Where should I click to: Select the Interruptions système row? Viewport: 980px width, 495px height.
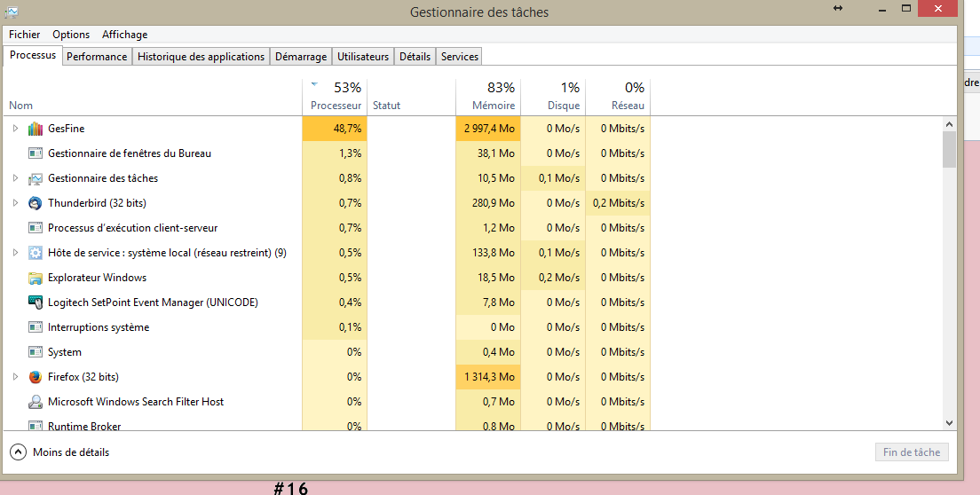327,327
